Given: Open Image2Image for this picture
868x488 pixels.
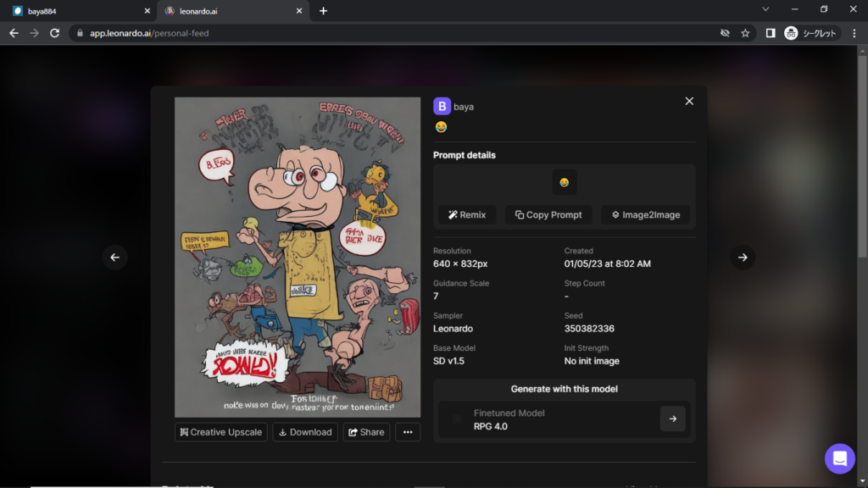Looking at the screenshot, I should (x=645, y=214).
